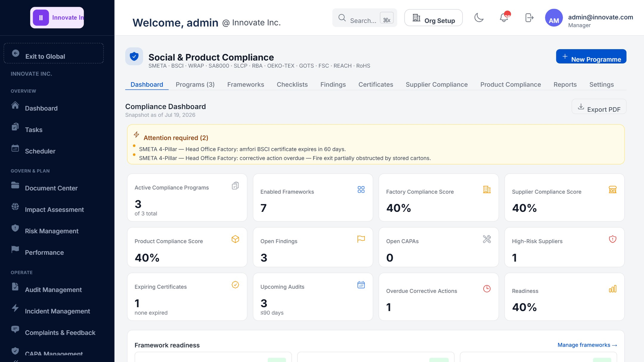View the Reports tab
Image resolution: width=644 pixels, height=362 pixels.
565,84
